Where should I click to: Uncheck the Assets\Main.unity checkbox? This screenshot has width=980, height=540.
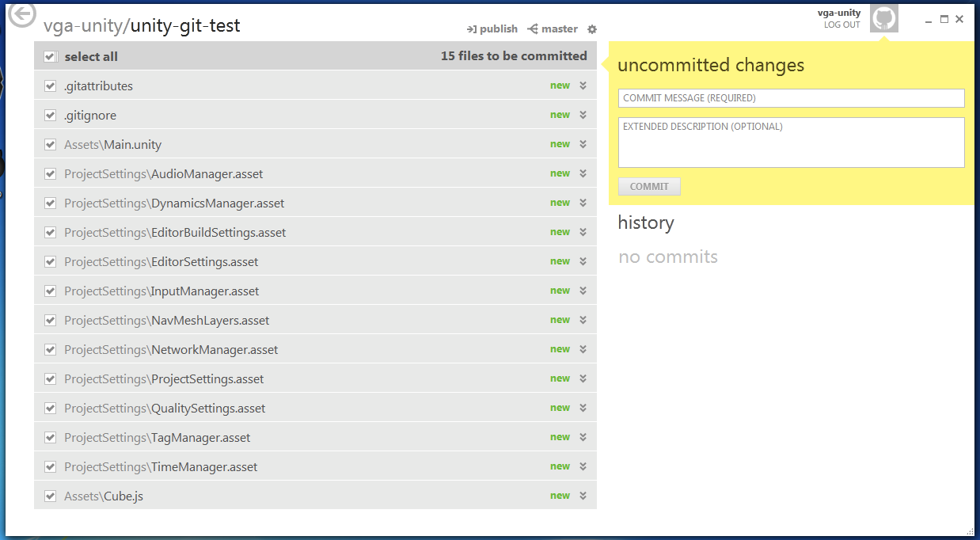[51, 145]
